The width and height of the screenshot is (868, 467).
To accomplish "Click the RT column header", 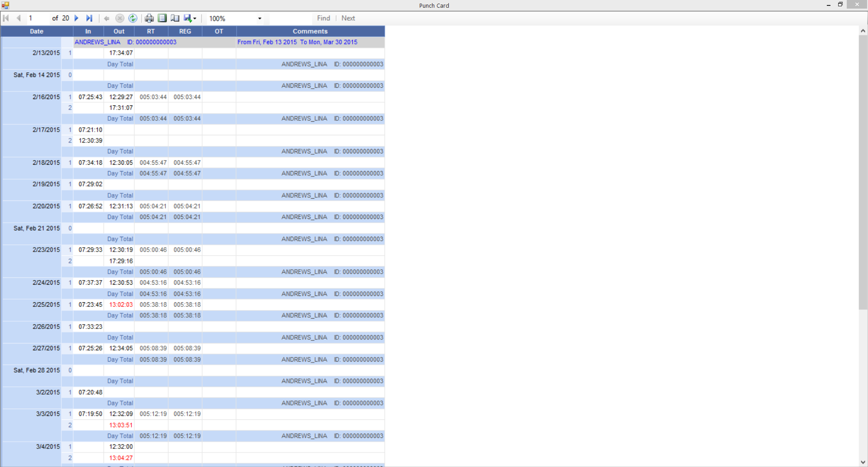I will tap(151, 31).
